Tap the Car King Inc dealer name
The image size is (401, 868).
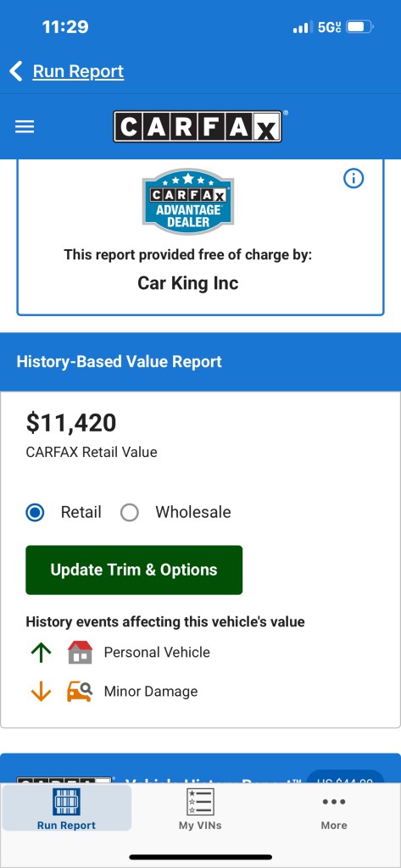pyautogui.click(x=187, y=283)
